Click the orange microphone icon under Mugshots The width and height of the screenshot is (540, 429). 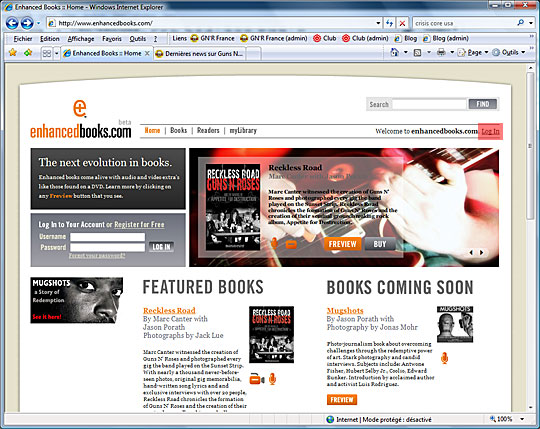click(x=445, y=358)
